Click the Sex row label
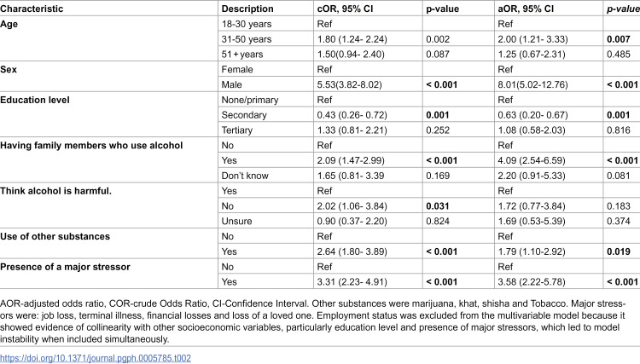640x364 pixels. click(9, 69)
